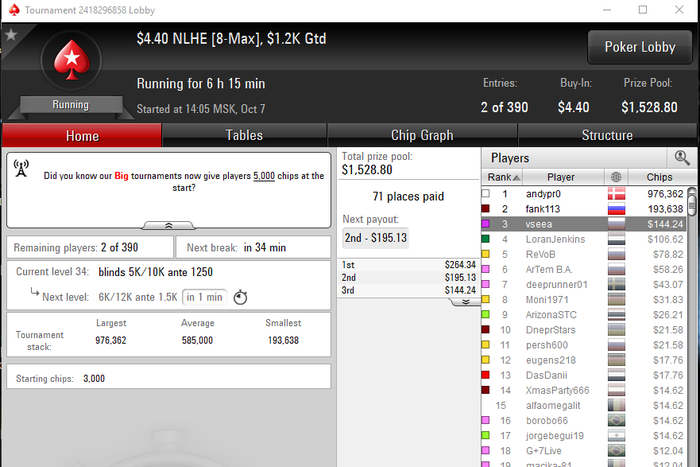Expand the payouts list down chevron
Image resolution: width=700 pixels, height=467 pixels.
[466, 302]
